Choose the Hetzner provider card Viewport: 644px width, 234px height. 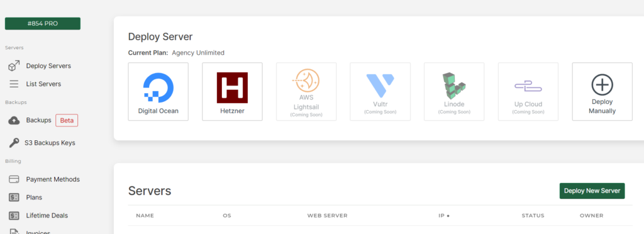point(232,92)
